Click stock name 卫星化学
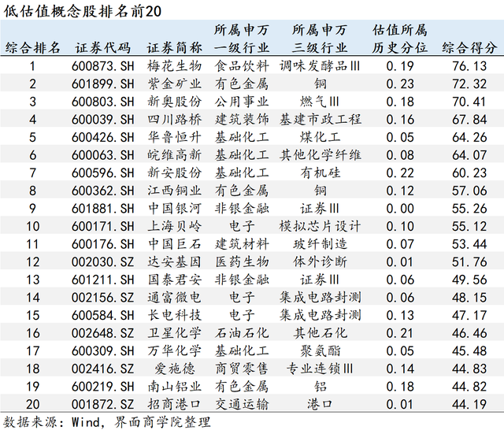Screen dimensions: 504x430 [175, 333]
